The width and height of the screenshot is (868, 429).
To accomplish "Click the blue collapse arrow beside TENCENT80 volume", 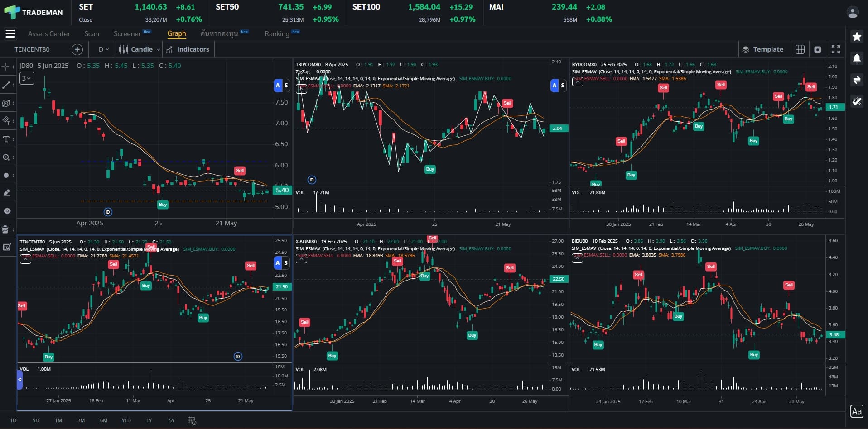I will pyautogui.click(x=19, y=380).
